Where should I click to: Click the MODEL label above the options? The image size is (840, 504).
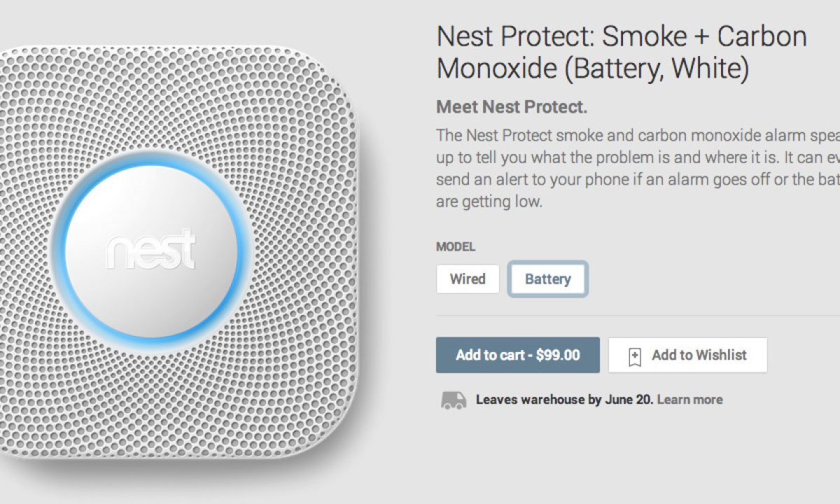[x=455, y=246]
